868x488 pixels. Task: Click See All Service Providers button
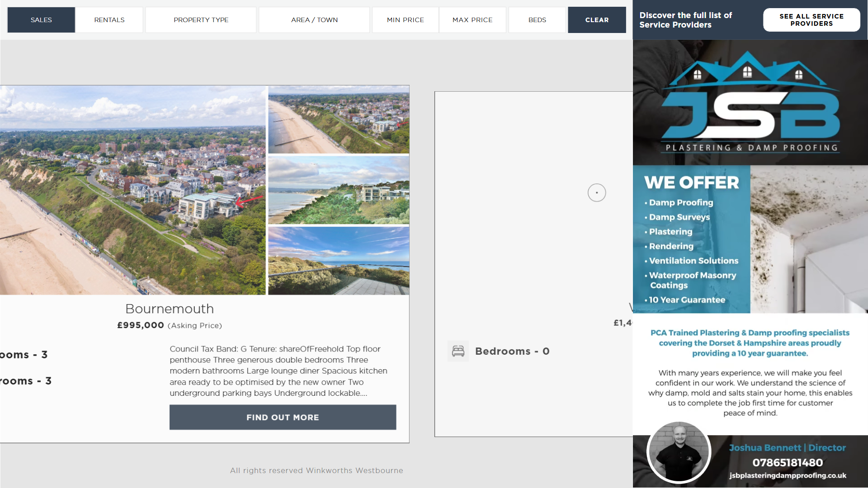click(x=811, y=20)
